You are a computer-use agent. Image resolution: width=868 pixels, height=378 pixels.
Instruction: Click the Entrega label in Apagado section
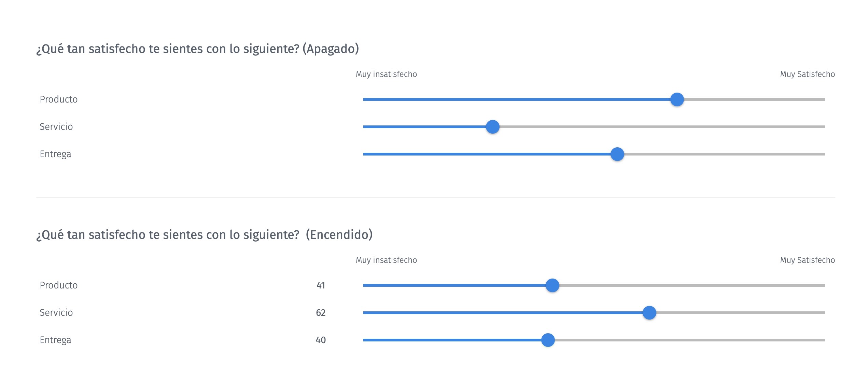click(x=56, y=154)
